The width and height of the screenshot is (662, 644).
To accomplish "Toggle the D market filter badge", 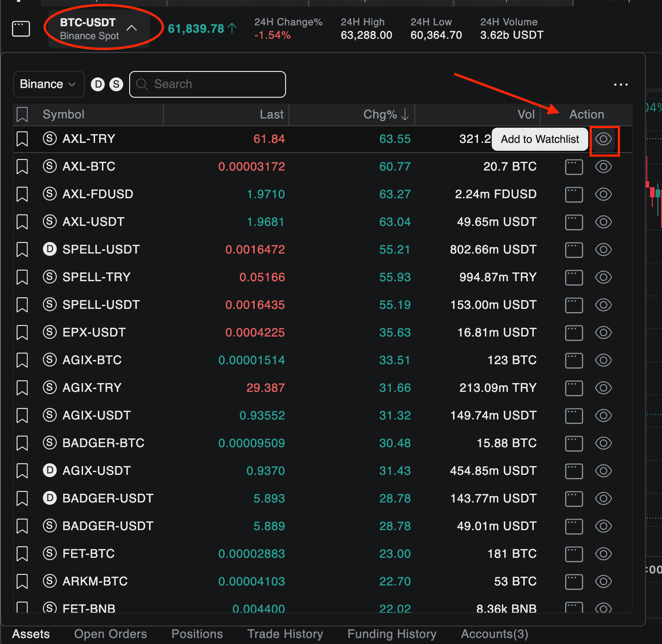I will (x=98, y=84).
